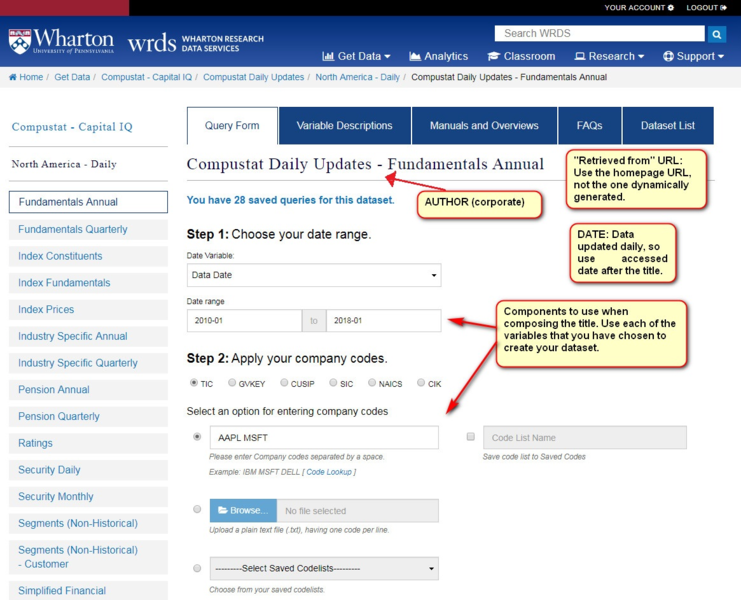This screenshot has height=600, width=741.
Task: Expand the Get Data menu
Action: tap(356, 56)
